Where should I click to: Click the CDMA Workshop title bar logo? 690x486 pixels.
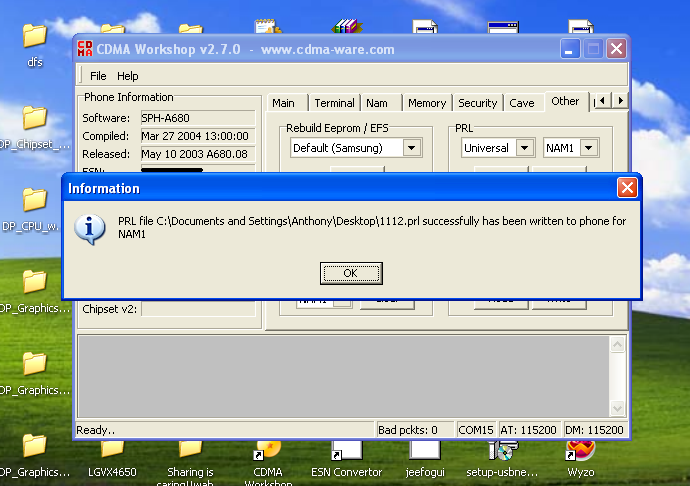click(85, 49)
